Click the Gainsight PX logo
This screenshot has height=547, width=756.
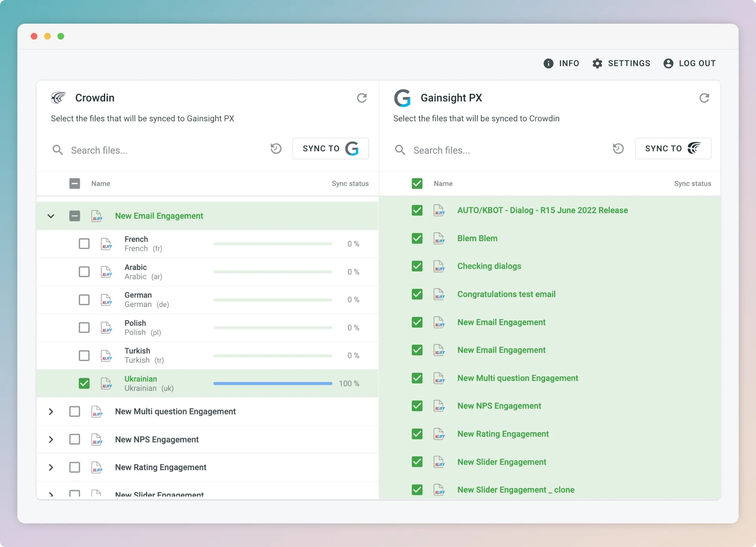pos(402,98)
